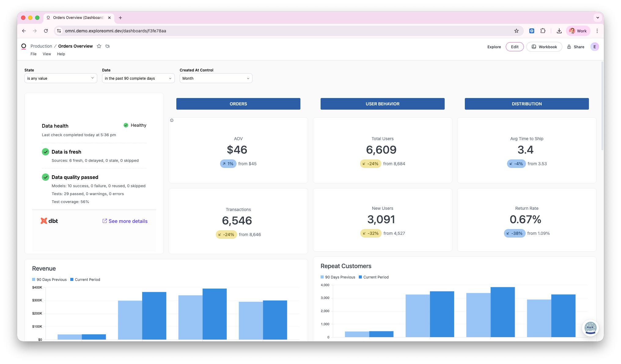The width and height of the screenshot is (621, 364).
Task: Open the State filter dropdown
Action: click(61, 78)
